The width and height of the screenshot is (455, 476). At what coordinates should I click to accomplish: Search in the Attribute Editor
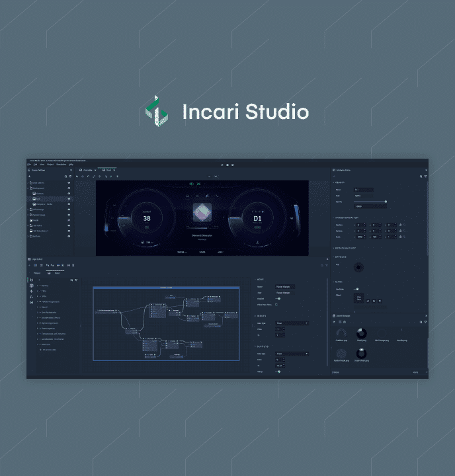tap(421, 177)
